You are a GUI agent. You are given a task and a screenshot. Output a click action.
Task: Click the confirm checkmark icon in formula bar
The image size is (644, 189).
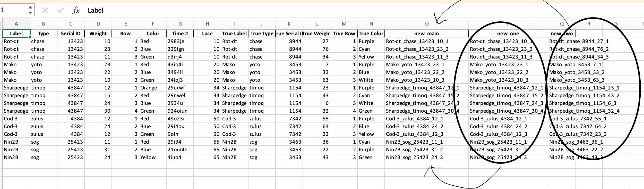(60, 10)
